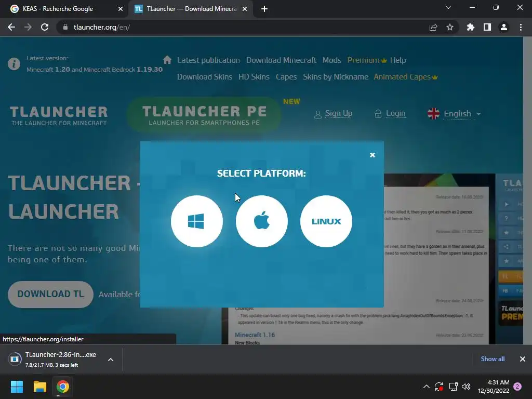Share this page via the share icon
This screenshot has width=532, height=399.
pyautogui.click(x=433, y=27)
